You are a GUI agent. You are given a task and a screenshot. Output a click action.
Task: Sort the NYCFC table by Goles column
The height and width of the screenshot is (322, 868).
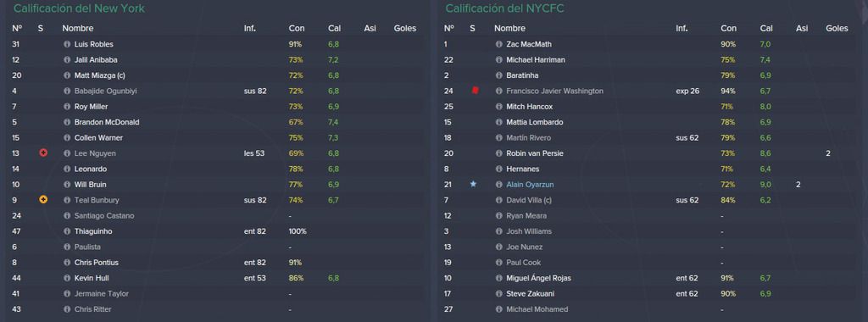pos(837,28)
